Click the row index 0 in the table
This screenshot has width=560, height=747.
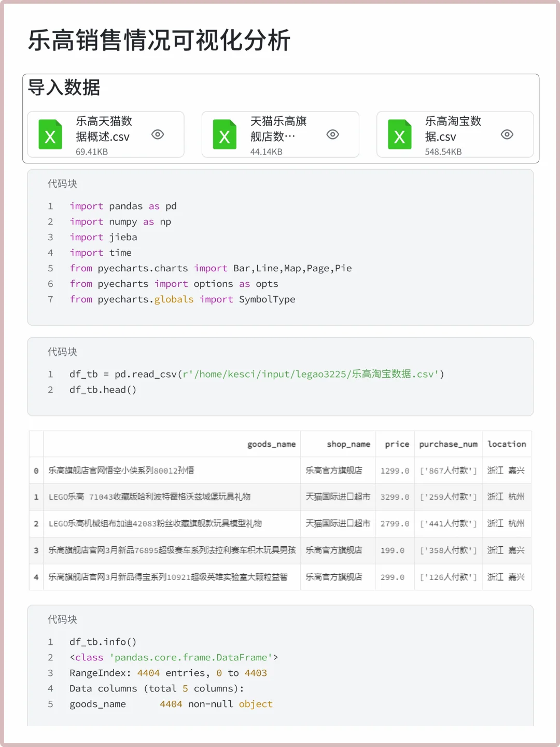tap(36, 471)
